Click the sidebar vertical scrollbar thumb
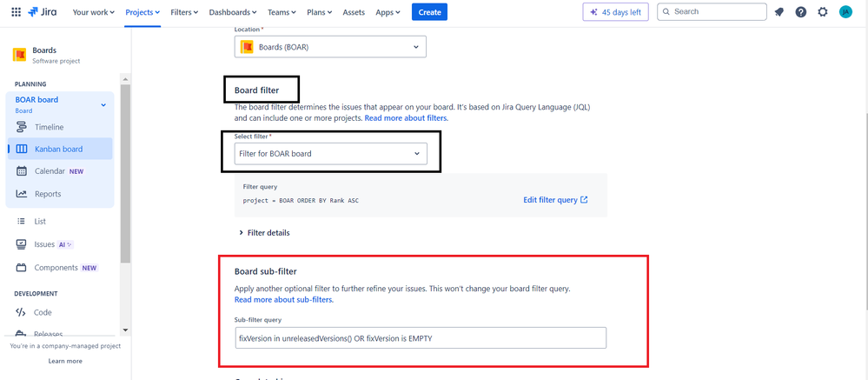The height and width of the screenshot is (380, 868). [x=125, y=174]
